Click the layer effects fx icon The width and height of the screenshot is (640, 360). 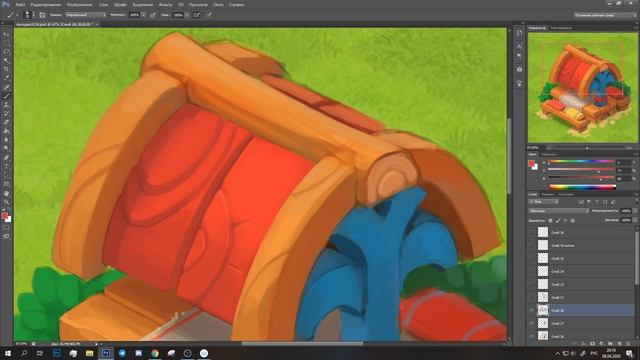[583, 344]
